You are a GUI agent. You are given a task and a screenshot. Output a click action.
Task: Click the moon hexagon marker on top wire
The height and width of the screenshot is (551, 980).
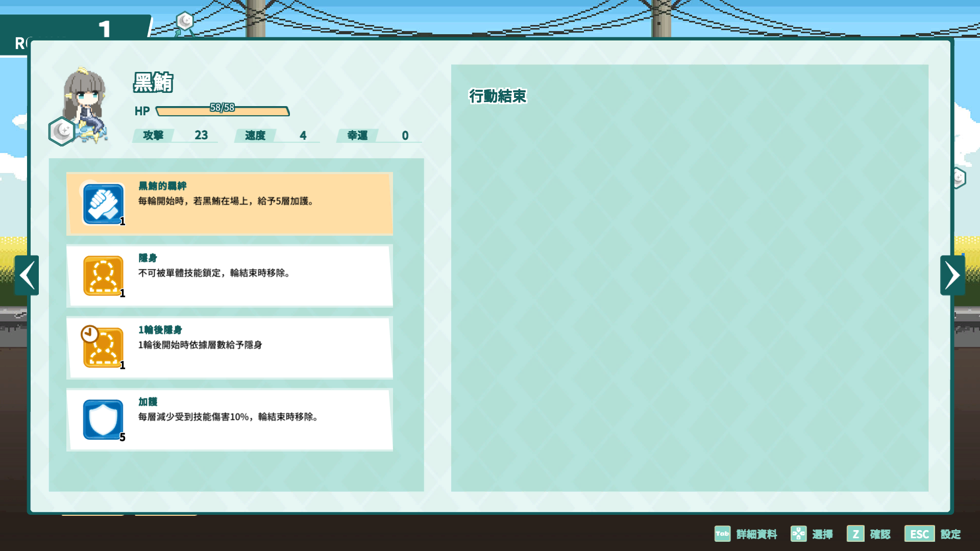pyautogui.click(x=185, y=21)
